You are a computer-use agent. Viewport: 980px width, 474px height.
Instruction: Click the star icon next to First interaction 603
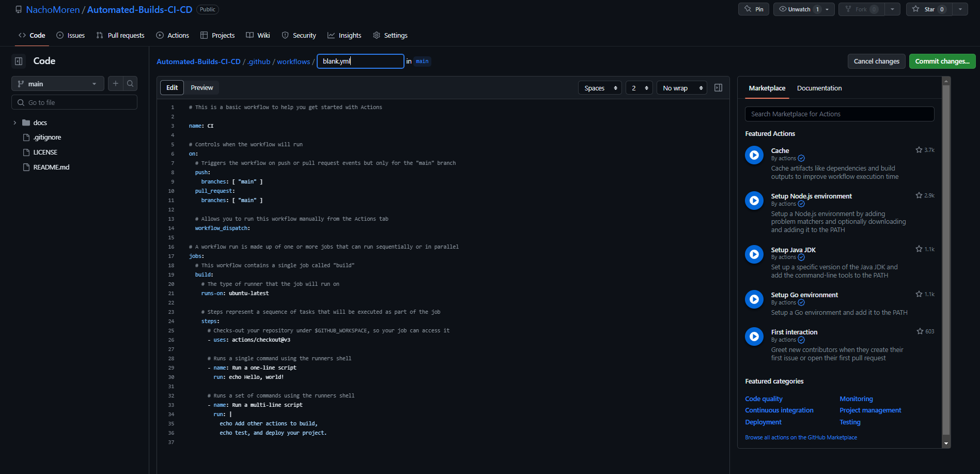click(920, 331)
